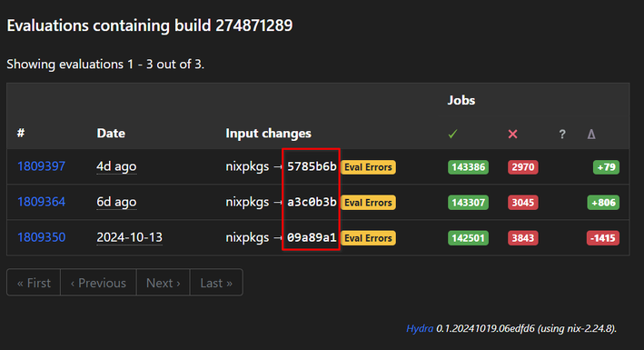Open evaluation 1809397

[x=41, y=166]
